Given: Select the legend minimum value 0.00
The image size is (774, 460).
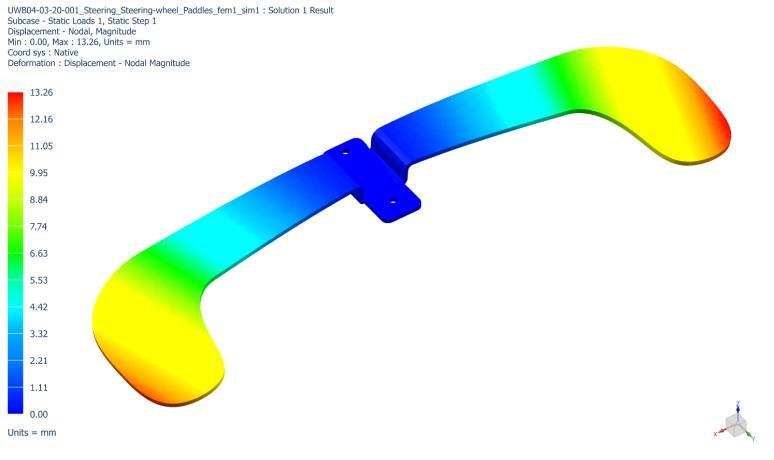Looking at the screenshot, I should (x=39, y=415).
